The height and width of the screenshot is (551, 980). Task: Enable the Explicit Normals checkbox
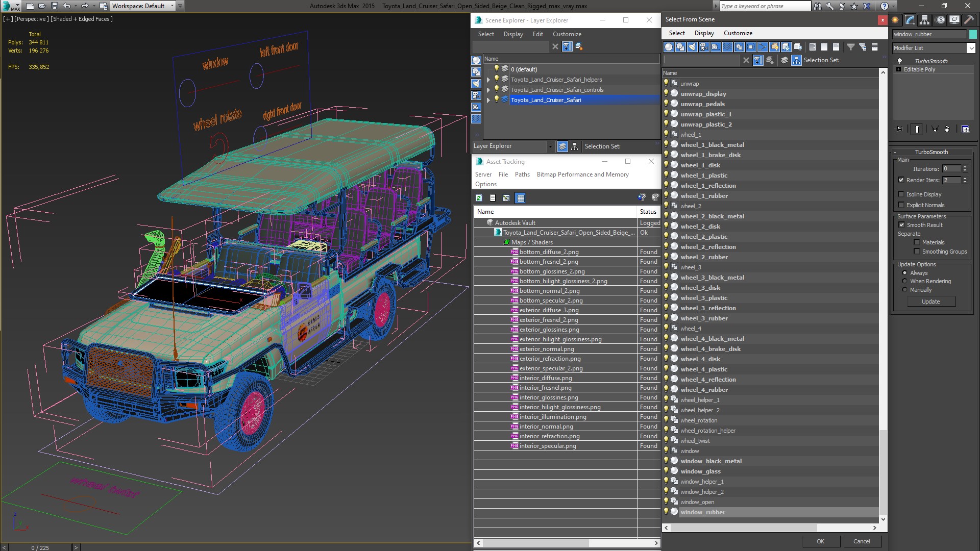901,205
